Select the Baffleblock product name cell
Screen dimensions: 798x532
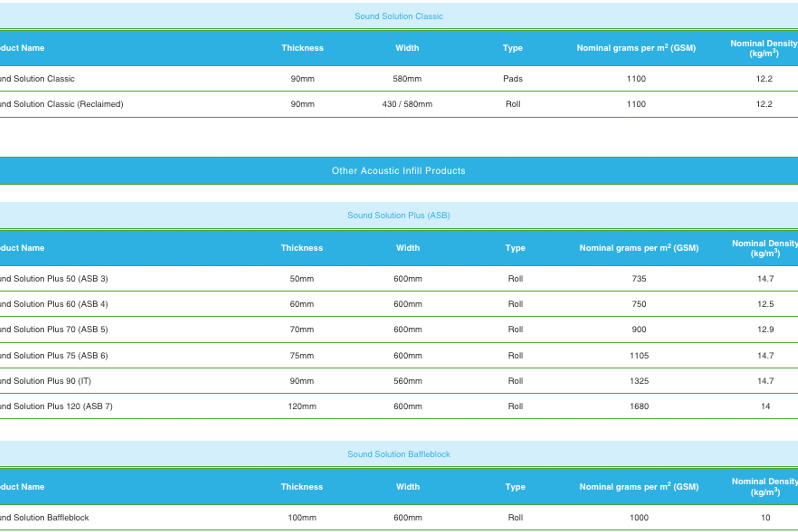44,518
